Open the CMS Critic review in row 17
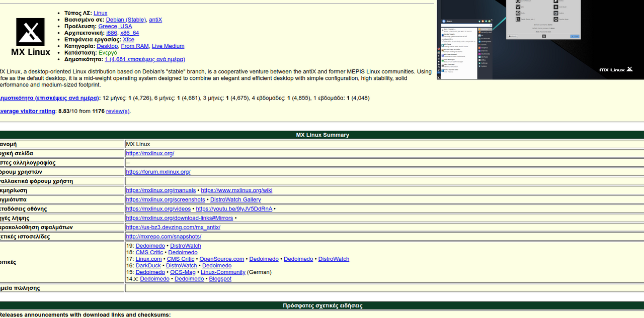Viewport: 644px width, 318px height. tap(181, 259)
